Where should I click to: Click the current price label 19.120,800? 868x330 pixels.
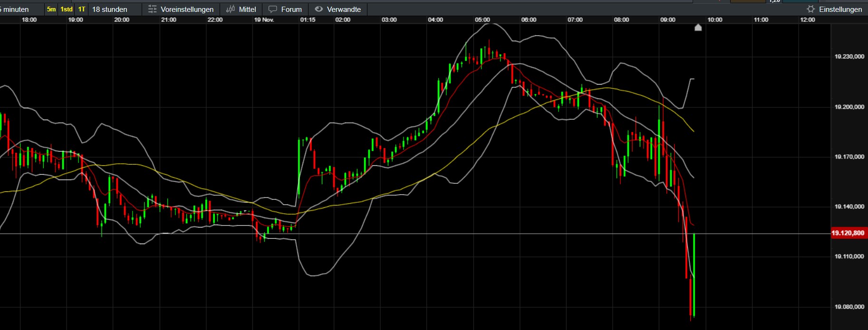[848, 233]
